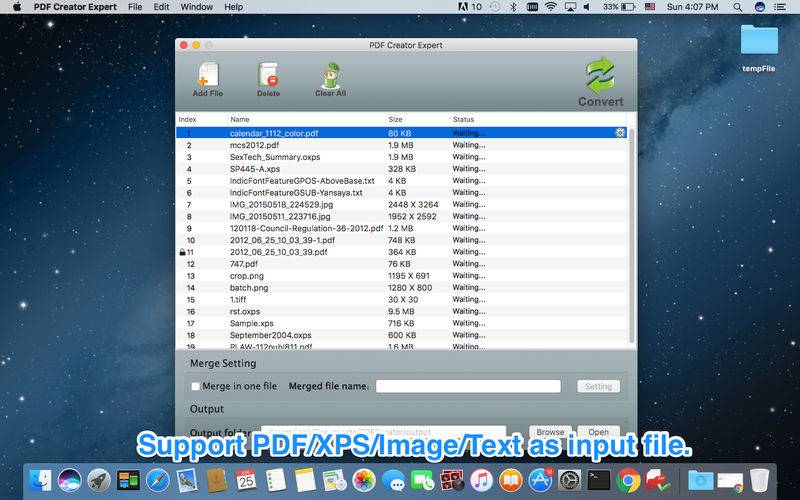Select the 1.tiff file row
Viewport: 800px width, 500px height.
402,299
